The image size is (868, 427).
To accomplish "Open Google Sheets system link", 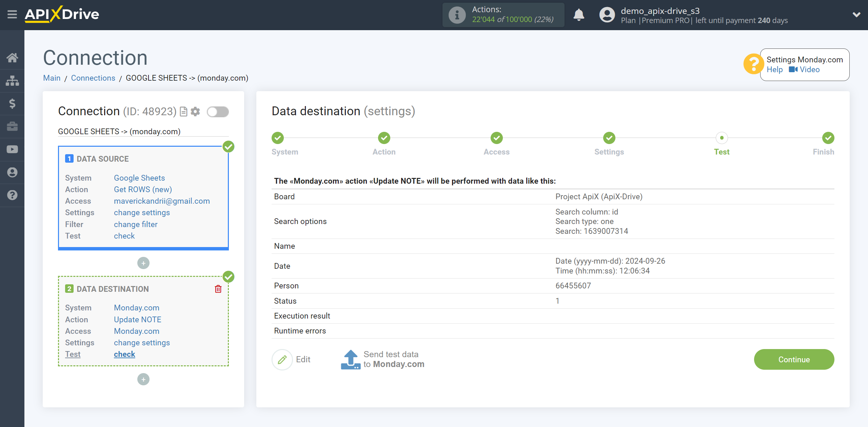I will (x=139, y=178).
